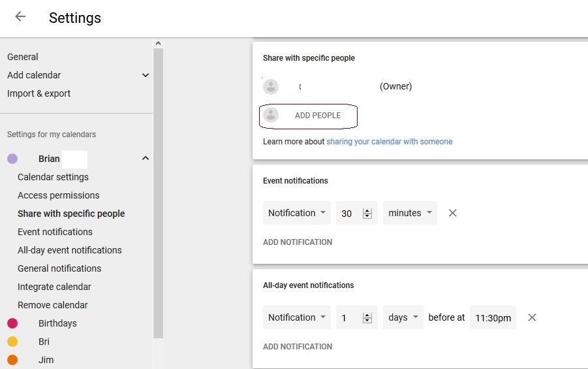This screenshot has width=588, height=369.
Task: Remove the 30 minutes event notification
Action: coord(453,213)
